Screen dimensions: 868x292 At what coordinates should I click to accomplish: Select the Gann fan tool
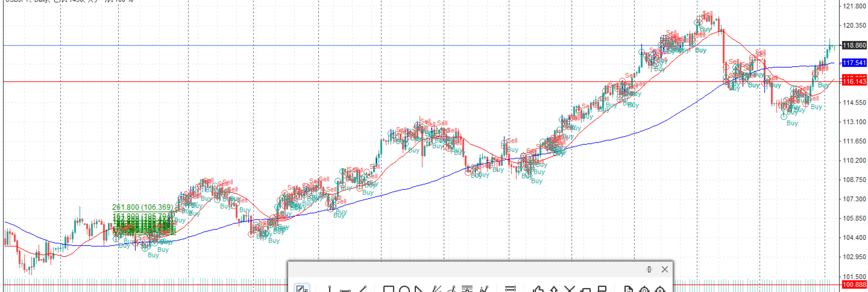436,289
